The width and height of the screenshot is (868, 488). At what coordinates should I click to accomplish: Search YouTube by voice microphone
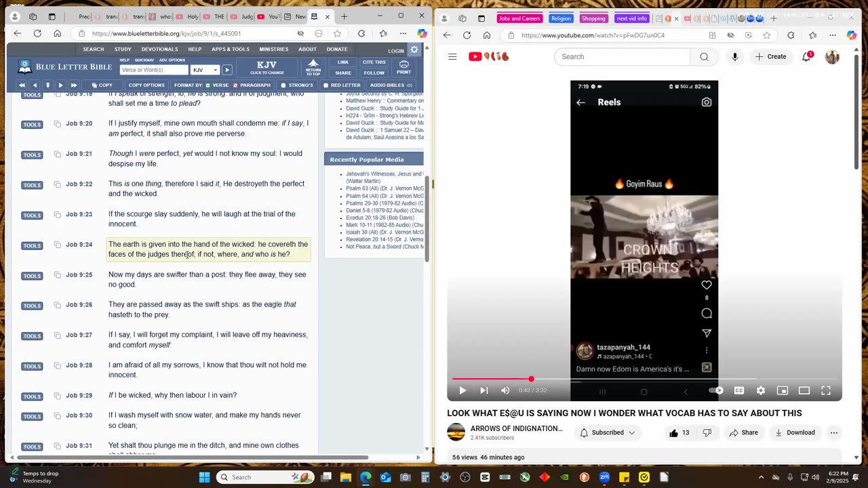click(734, 57)
